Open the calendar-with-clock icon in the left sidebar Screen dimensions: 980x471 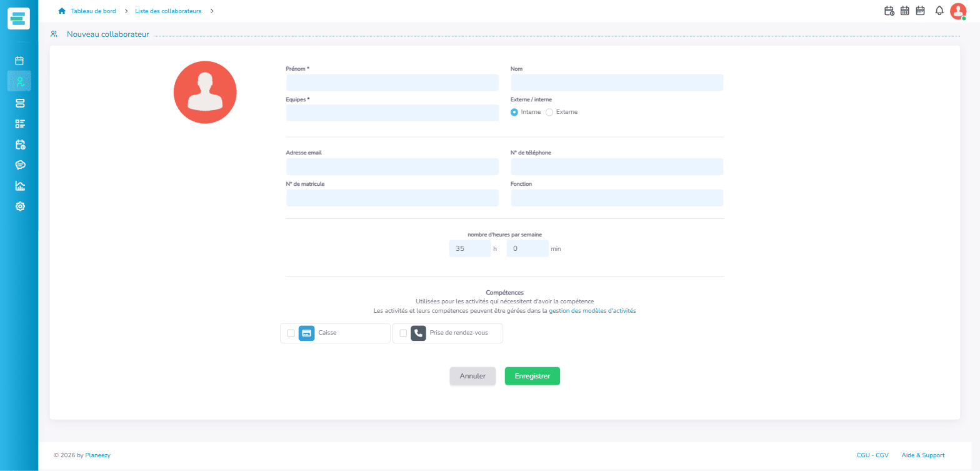pos(19,144)
